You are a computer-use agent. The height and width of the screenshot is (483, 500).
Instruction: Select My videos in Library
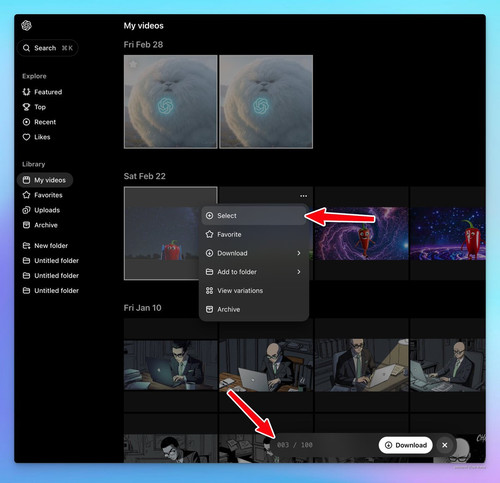pos(45,180)
